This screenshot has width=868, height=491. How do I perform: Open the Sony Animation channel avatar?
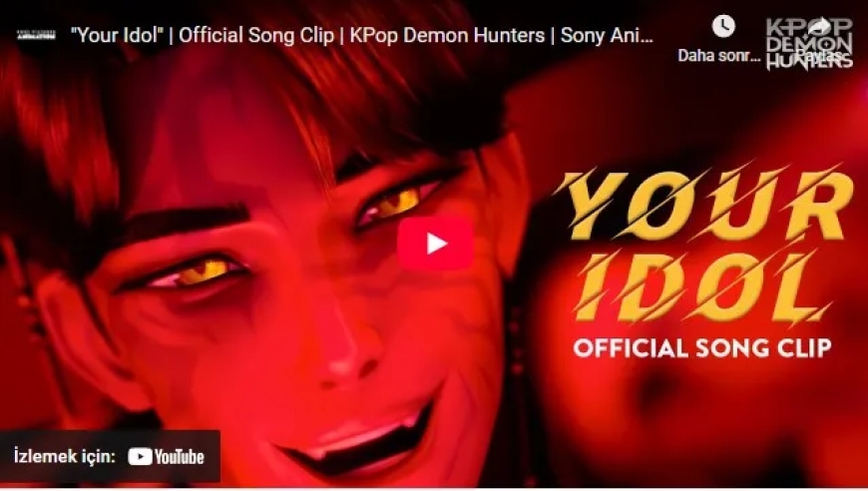(36, 35)
